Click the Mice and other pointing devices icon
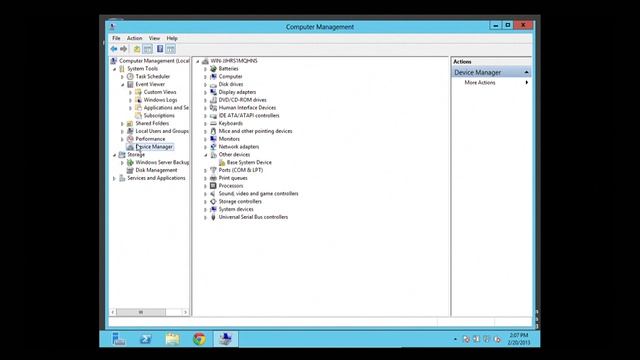 pyautogui.click(x=213, y=131)
